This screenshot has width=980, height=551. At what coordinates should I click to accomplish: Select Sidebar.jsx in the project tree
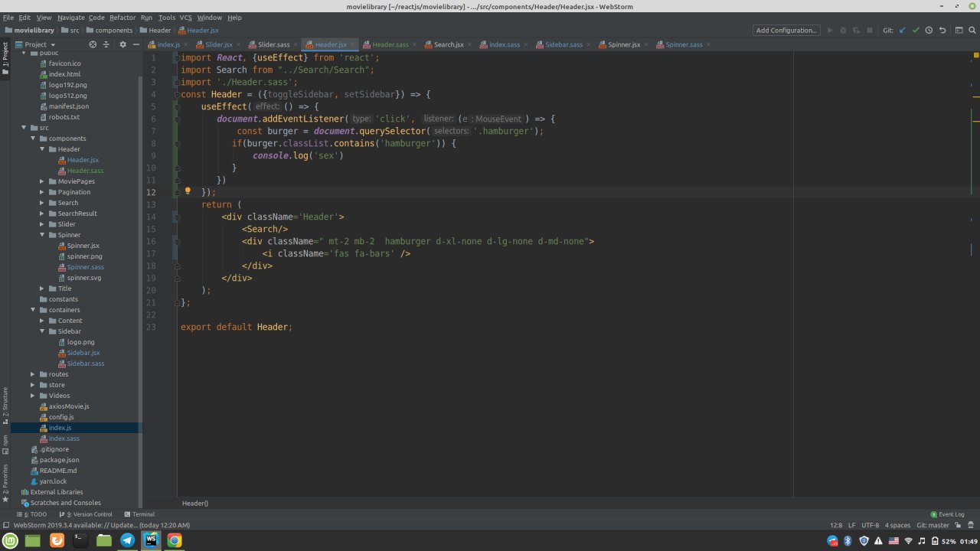click(x=83, y=353)
